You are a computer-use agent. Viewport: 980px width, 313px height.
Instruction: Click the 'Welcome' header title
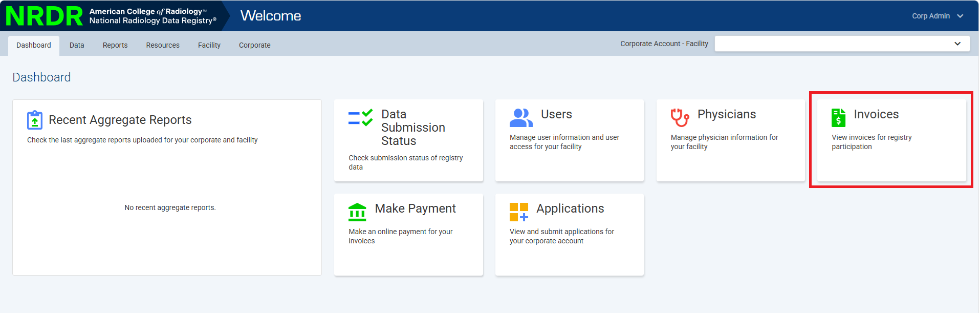click(x=271, y=16)
